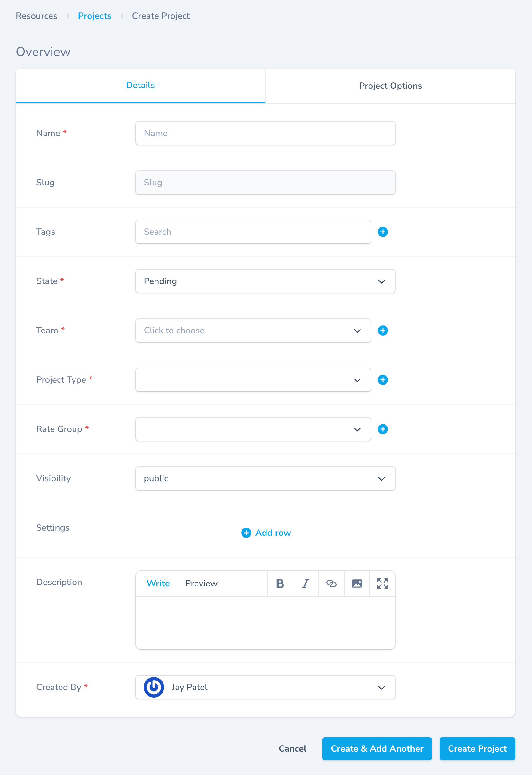This screenshot has height=775, width=532.
Task: Switch to the Preview tab
Action: (x=201, y=583)
